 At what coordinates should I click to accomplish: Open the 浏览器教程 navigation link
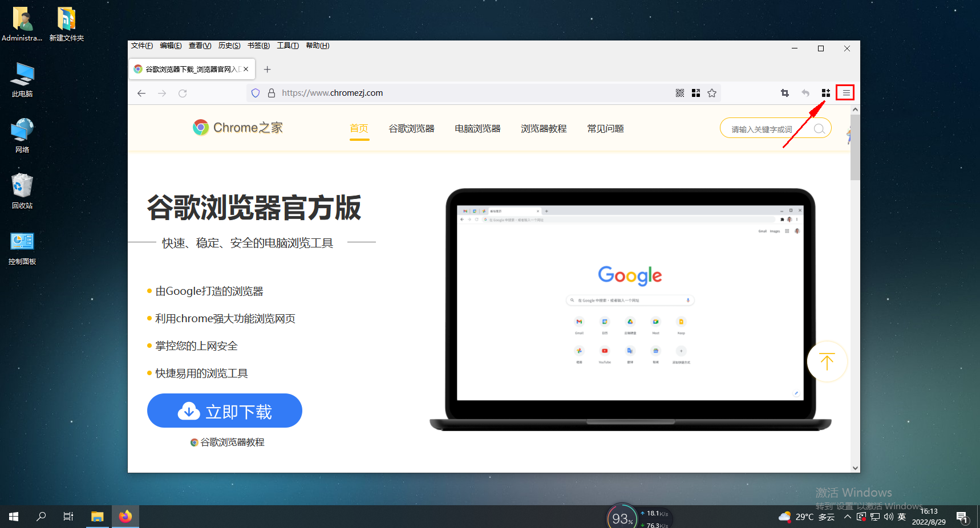(544, 129)
